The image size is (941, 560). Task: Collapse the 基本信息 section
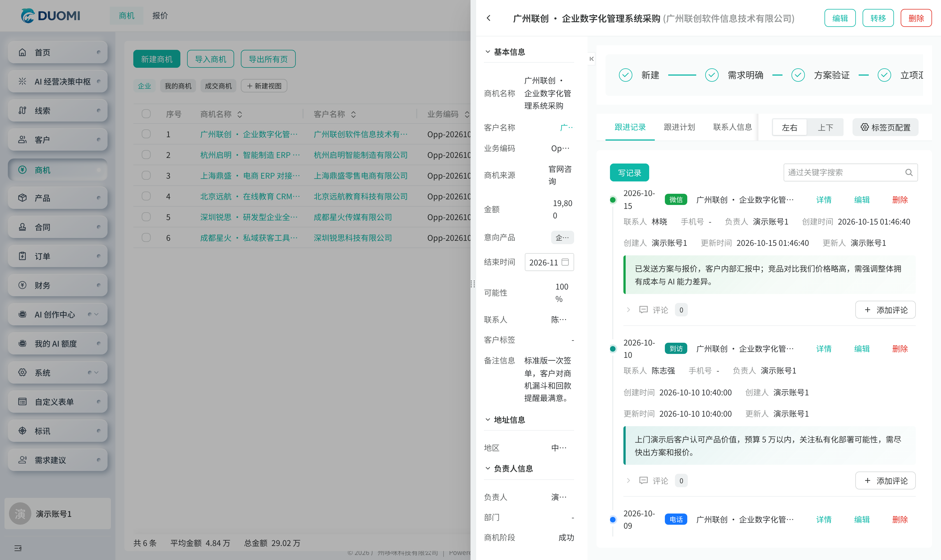coord(488,52)
